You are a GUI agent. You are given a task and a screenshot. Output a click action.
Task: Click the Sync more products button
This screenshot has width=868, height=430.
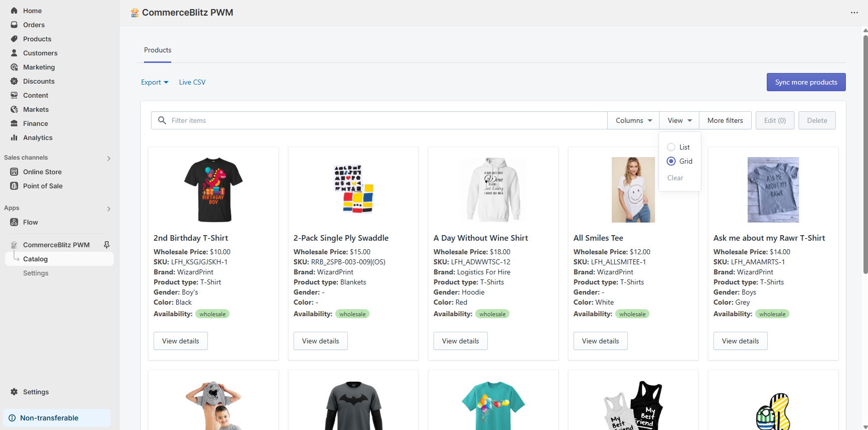pyautogui.click(x=806, y=82)
